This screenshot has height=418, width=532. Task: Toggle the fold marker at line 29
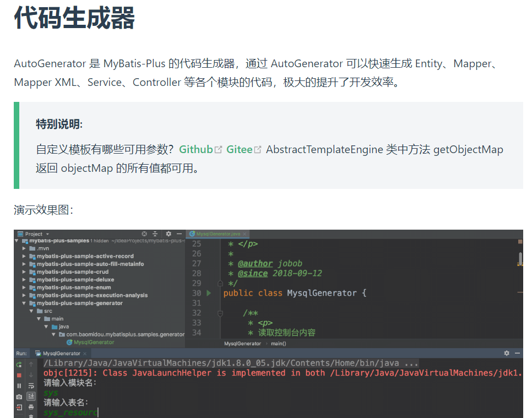click(x=220, y=283)
